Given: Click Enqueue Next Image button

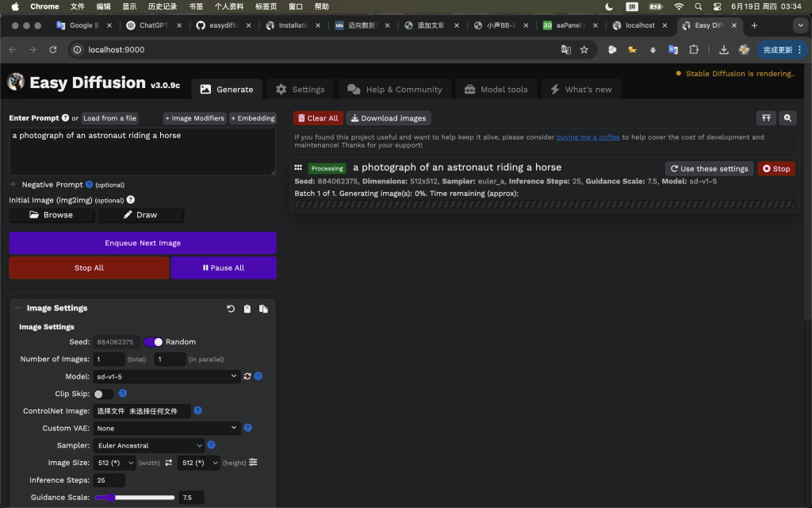Looking at the screenshot, I should [x=143, y=243].
